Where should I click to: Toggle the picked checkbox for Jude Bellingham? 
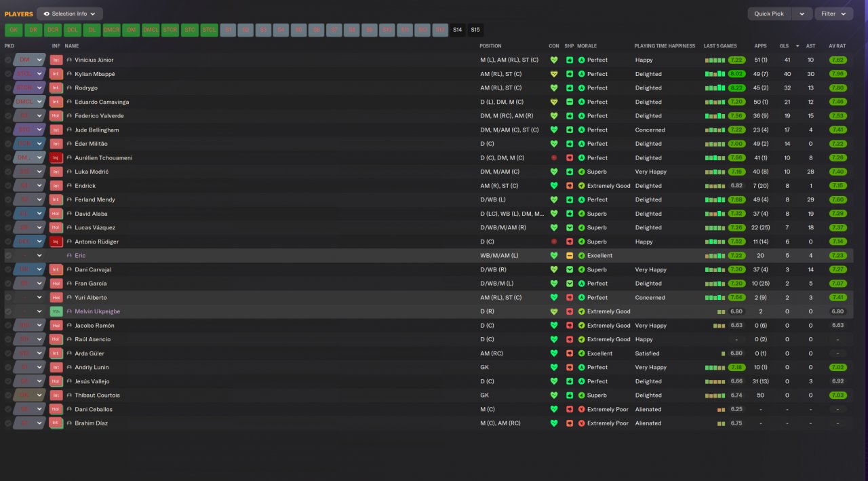pyautogui.click(x=8, y=130)
